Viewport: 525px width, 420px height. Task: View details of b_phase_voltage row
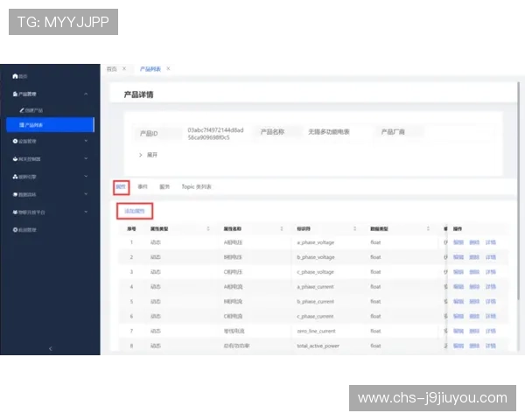coord(491,257)
